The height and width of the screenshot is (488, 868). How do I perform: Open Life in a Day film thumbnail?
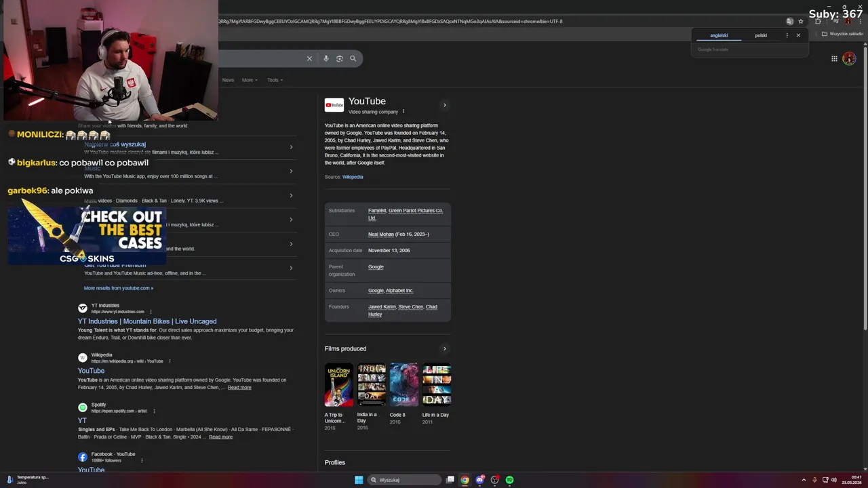click(x=437, y=385)
